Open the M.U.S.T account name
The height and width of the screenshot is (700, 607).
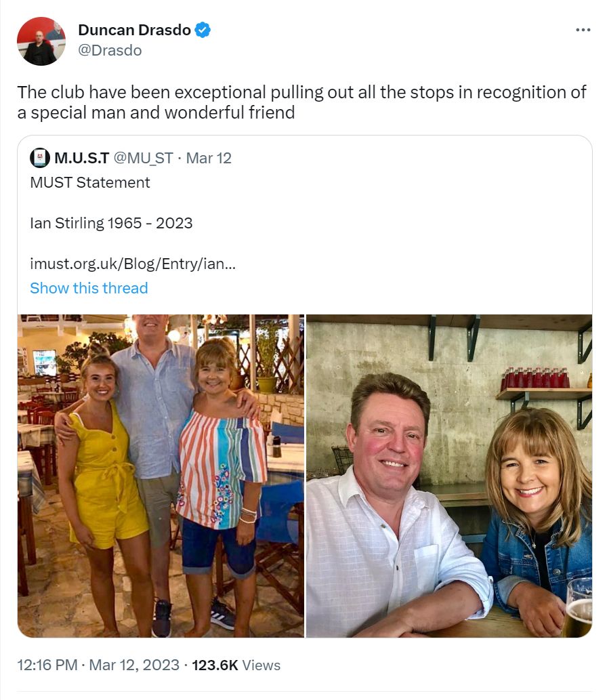[x=81, y=159]
